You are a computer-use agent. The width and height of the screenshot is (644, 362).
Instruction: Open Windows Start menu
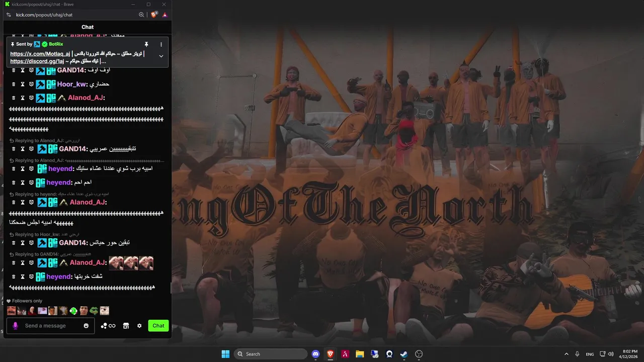coord(225,354)
